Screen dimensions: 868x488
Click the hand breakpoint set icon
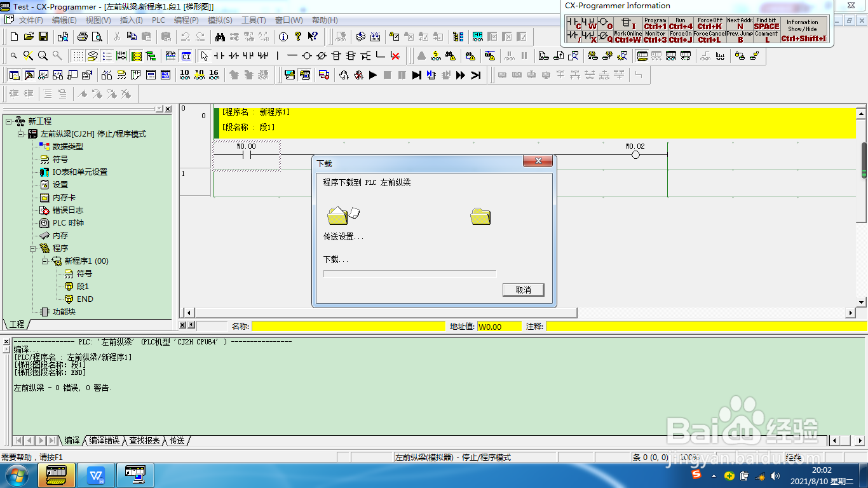pos(344,75)
